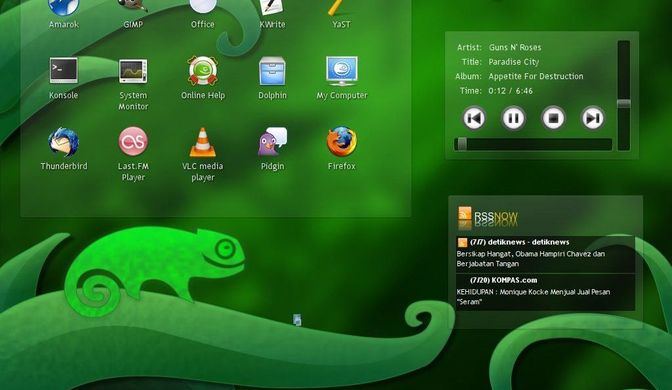Launch the Firefox browser
Image resolution: width=672 pixels, height=390 pixels.
tap(342, 141)
